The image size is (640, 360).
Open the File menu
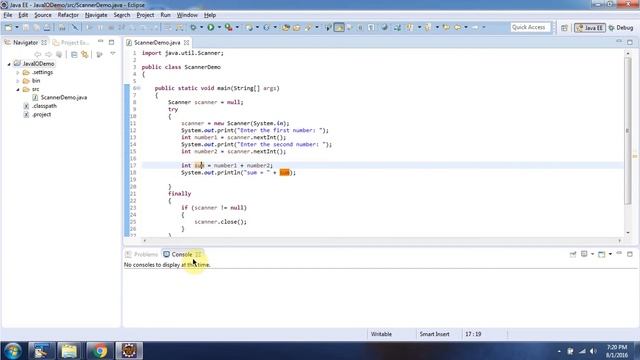[x=8, y=15]
